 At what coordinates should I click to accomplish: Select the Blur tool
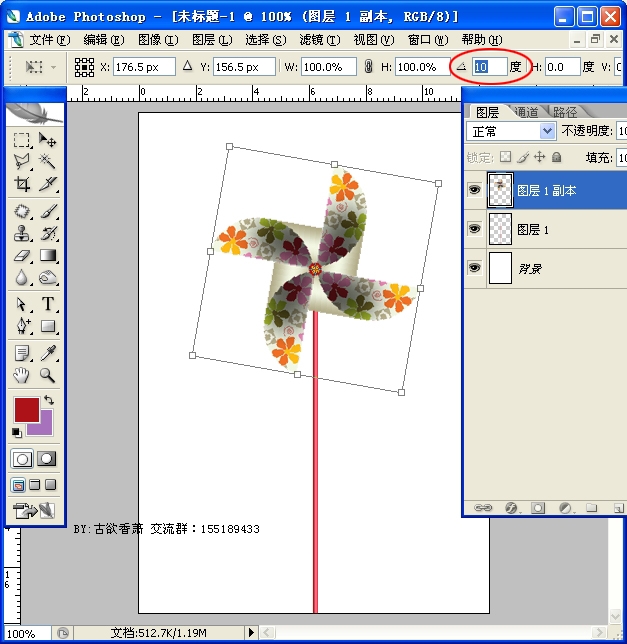(22, 278)
